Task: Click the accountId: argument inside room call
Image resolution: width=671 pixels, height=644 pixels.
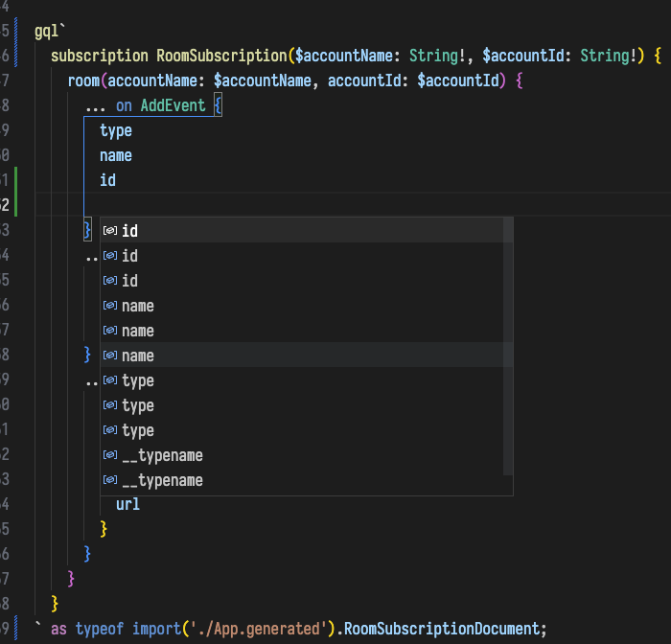Action: tap(367, 80)
